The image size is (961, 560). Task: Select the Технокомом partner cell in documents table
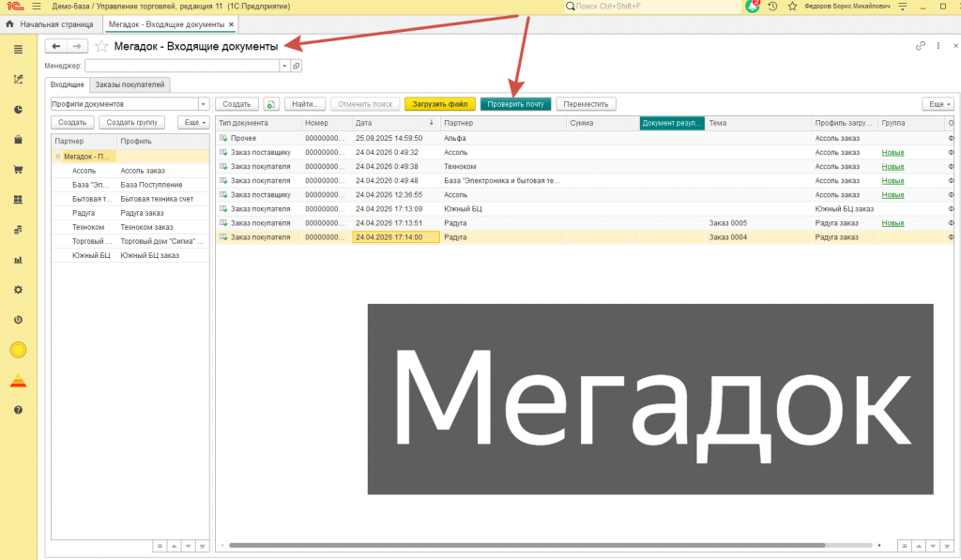coord(503,167)
